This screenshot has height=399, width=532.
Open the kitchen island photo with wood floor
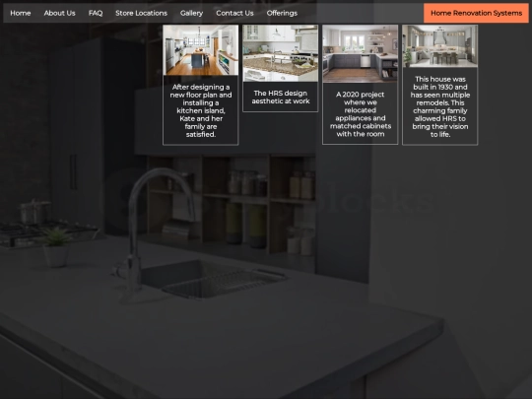(x=201, y=50)
